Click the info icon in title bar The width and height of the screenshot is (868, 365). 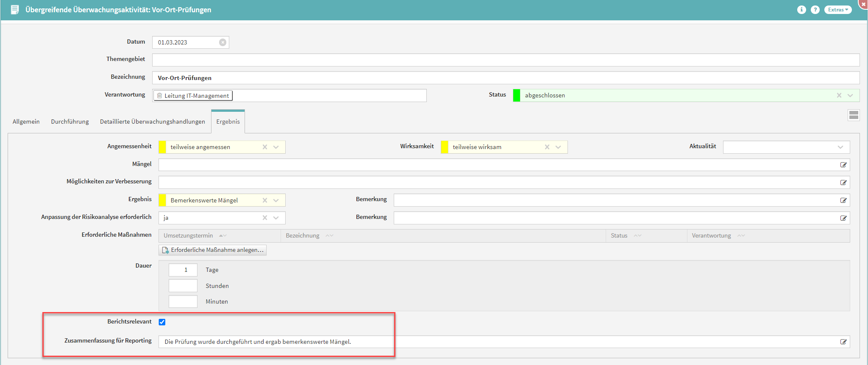point(801,10)
